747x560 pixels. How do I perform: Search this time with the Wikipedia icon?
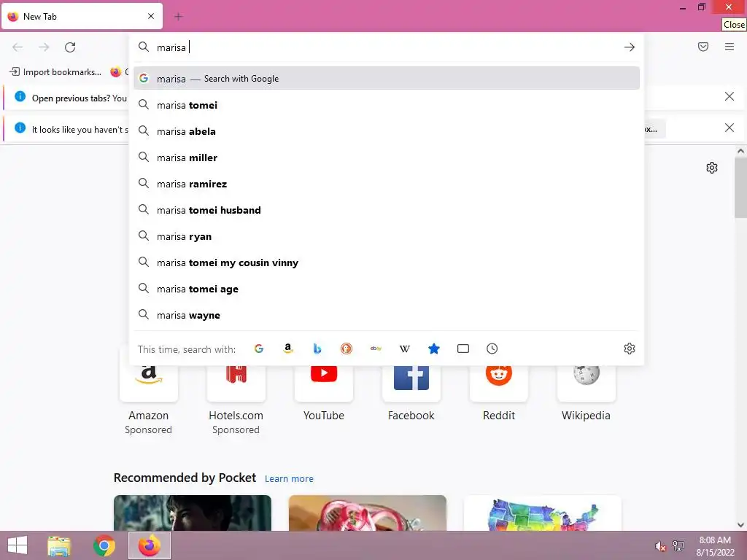coord(404,349)
